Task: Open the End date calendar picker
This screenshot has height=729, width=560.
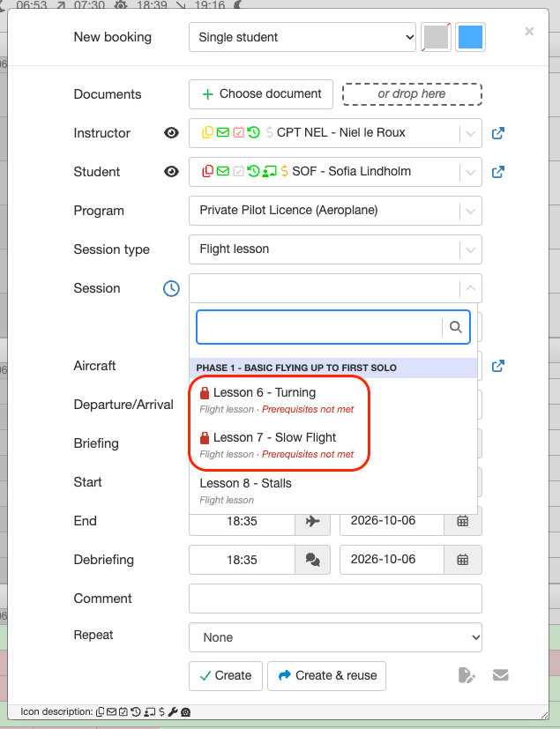Action: [x=463, y=521]
